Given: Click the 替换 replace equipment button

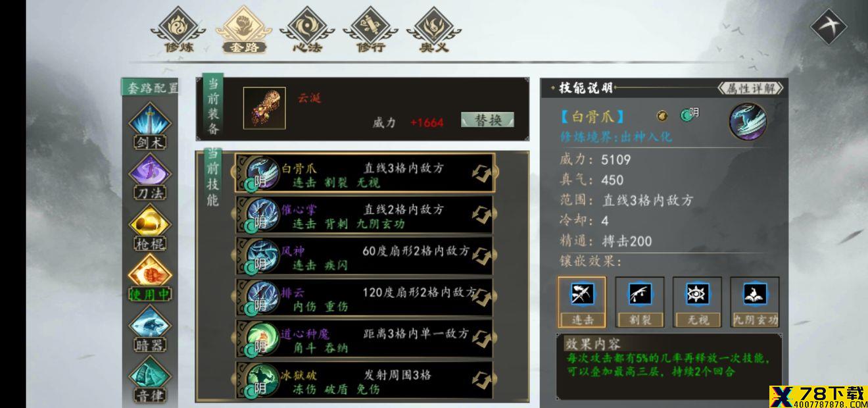Looking at the screenshot, I should 487,120.
